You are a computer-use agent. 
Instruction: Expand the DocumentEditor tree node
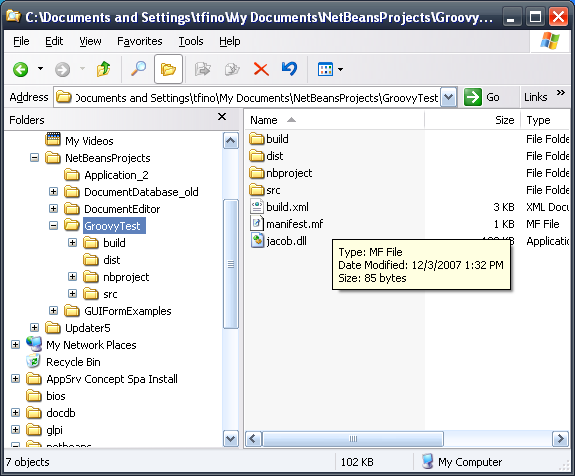pyautogui.click(x=54, y=209)
